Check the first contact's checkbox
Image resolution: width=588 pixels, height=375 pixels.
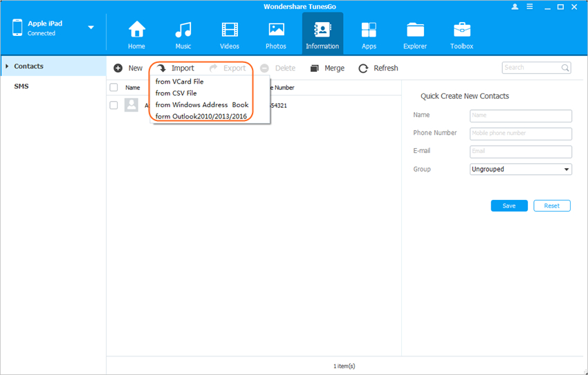(x=114, y=105)
